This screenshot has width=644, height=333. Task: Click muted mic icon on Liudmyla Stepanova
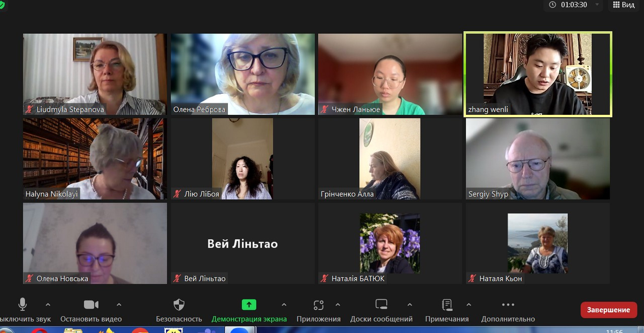pyautogui.click(x=30, y=109)
